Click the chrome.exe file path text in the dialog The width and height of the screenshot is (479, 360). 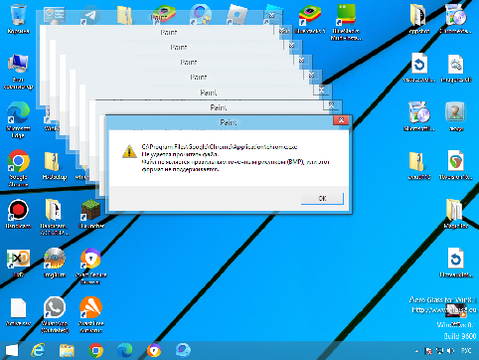click(x=219, y=147)
